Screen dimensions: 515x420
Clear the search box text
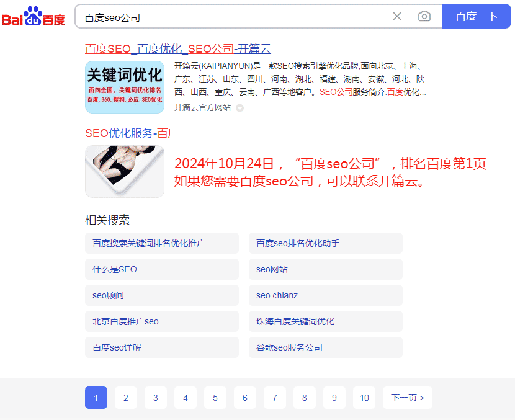coord(397,16)
